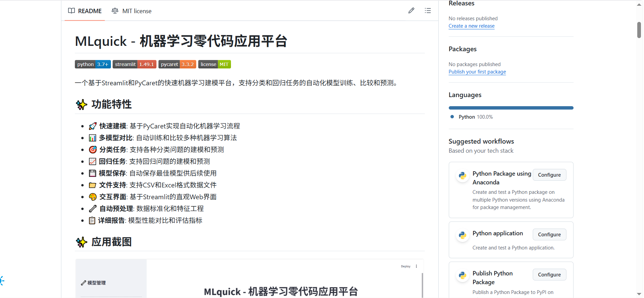
Task: Click the rocket emoji beside 快速建模
Action: 93,126
